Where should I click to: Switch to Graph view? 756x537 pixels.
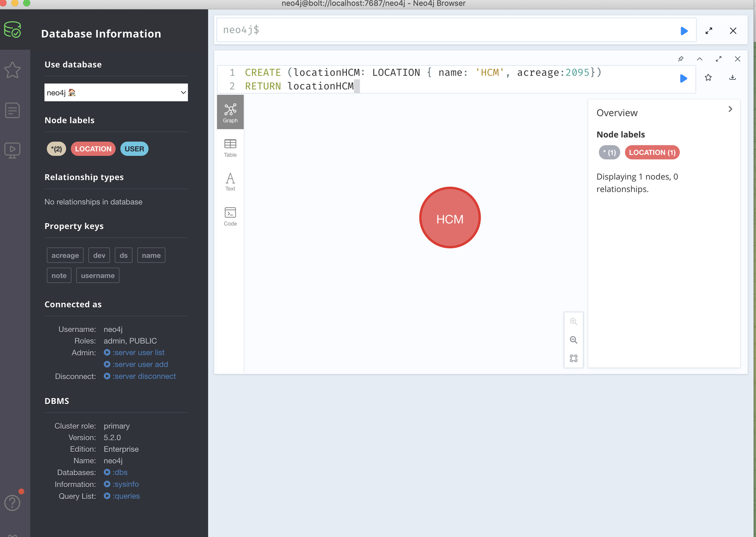(230, 113)
